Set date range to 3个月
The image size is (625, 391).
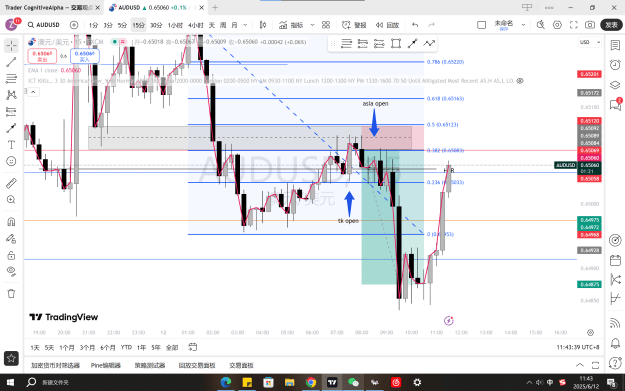coord(87,348)
